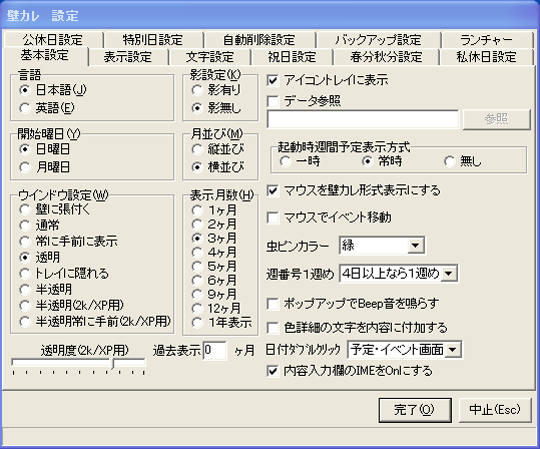This screenshot has height=449, width=540.
Task: Select 壁に張付く window setting
Action: click(x=55, y=209)
